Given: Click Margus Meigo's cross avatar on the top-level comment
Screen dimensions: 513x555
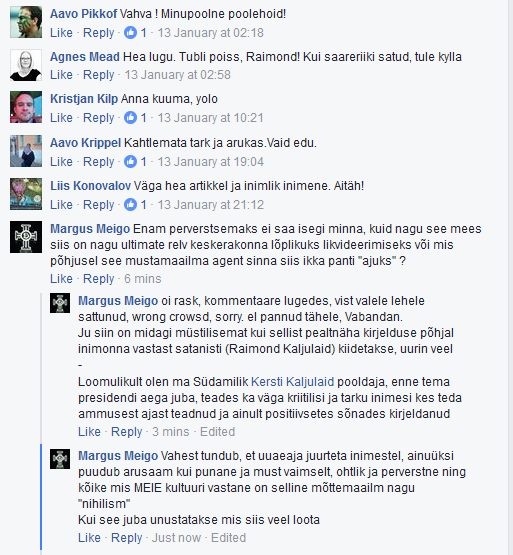Looking at the screenshot, I should [26, 237].
